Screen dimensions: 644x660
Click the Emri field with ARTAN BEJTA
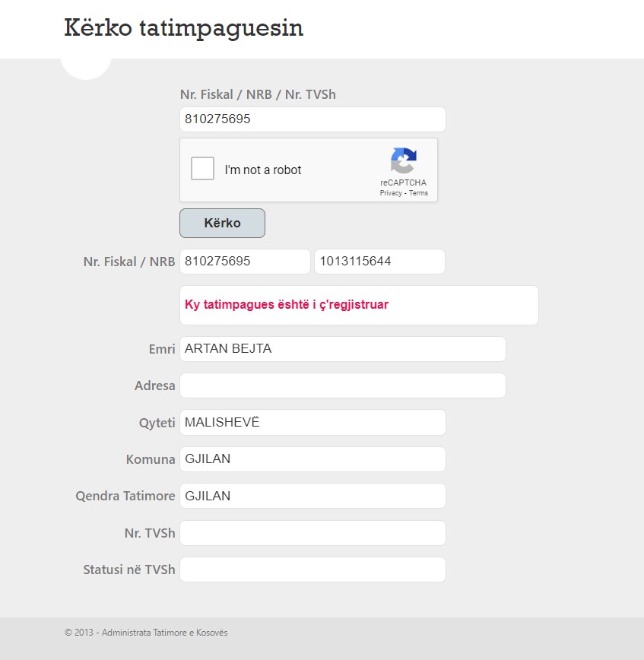(343, 349)
